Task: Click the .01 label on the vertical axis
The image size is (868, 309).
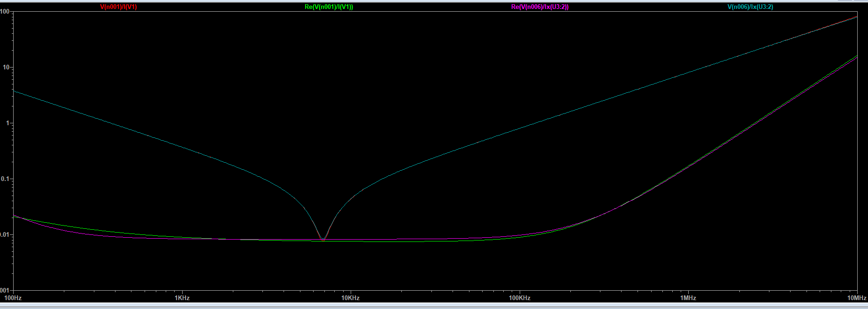Action: tap(5, 235)
